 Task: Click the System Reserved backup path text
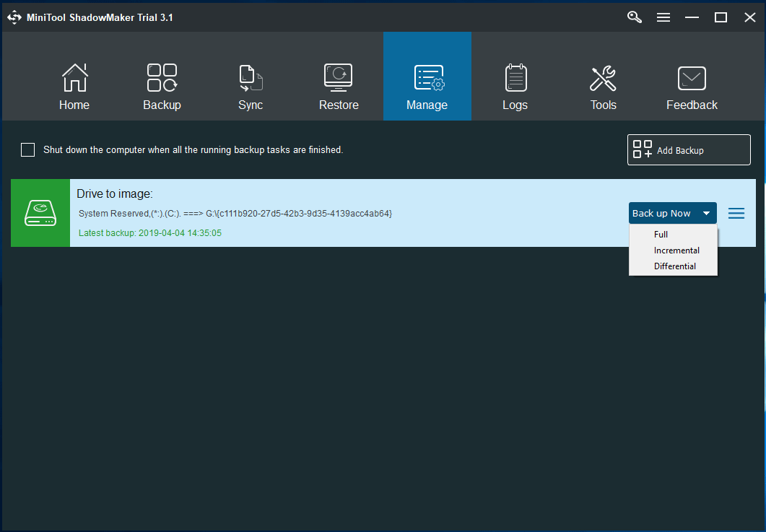tap(235, 214)
